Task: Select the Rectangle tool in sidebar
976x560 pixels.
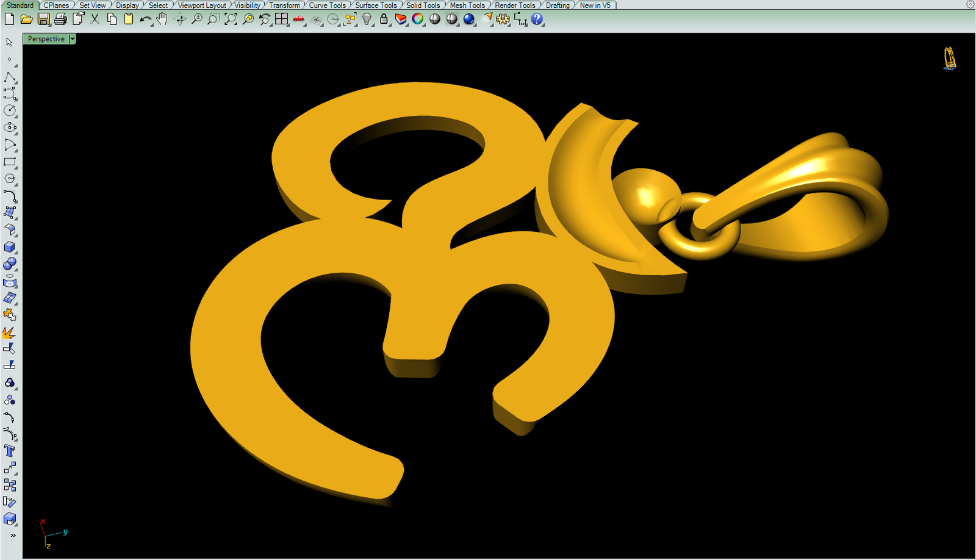Action: click(x=9, y=162)
